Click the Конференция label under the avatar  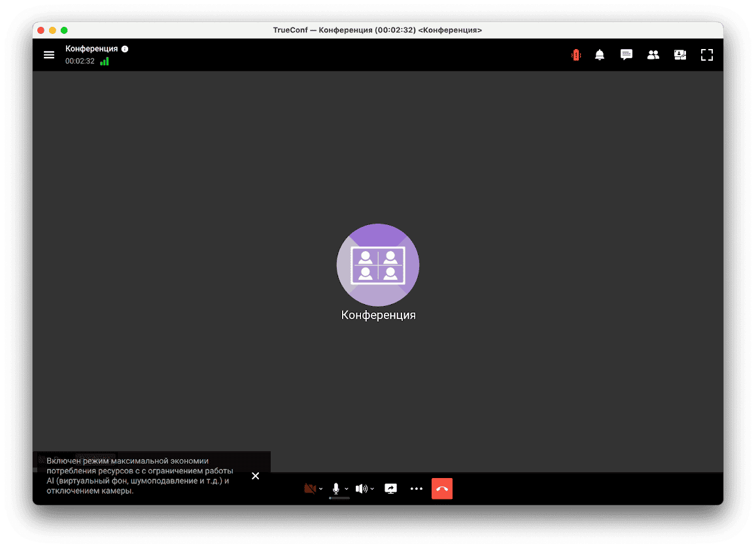click(379, 315)
